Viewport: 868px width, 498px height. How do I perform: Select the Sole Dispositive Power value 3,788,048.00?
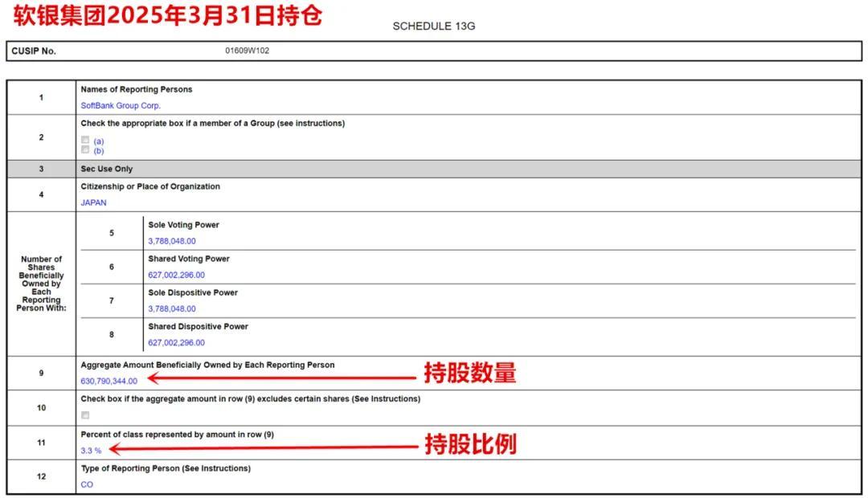pyautogui.click(x=172, y=308)
